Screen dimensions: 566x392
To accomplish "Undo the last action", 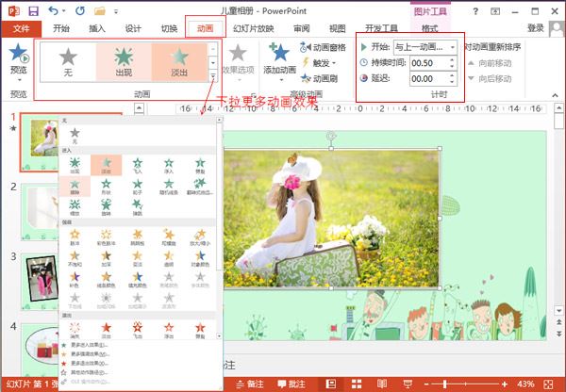I will coord(54,11).
